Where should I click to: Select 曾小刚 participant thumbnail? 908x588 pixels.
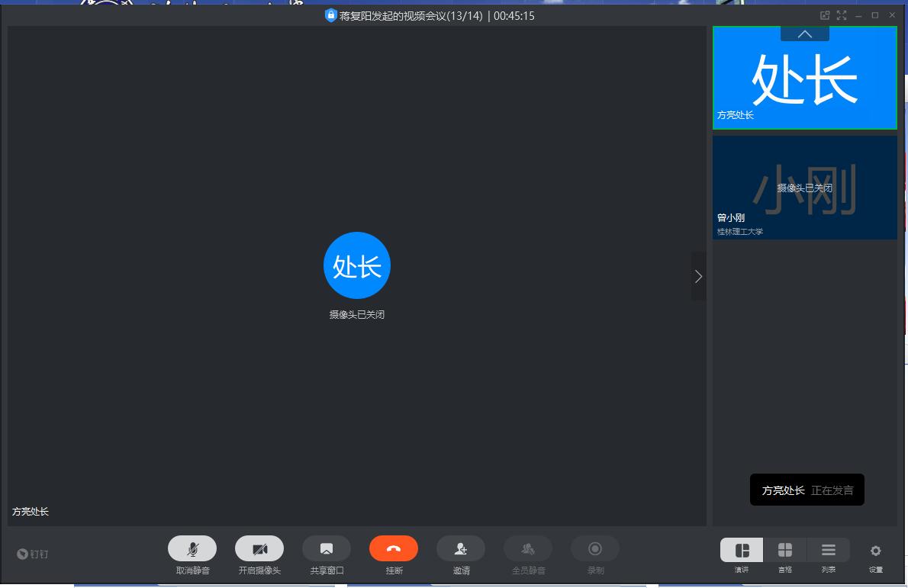804,188
